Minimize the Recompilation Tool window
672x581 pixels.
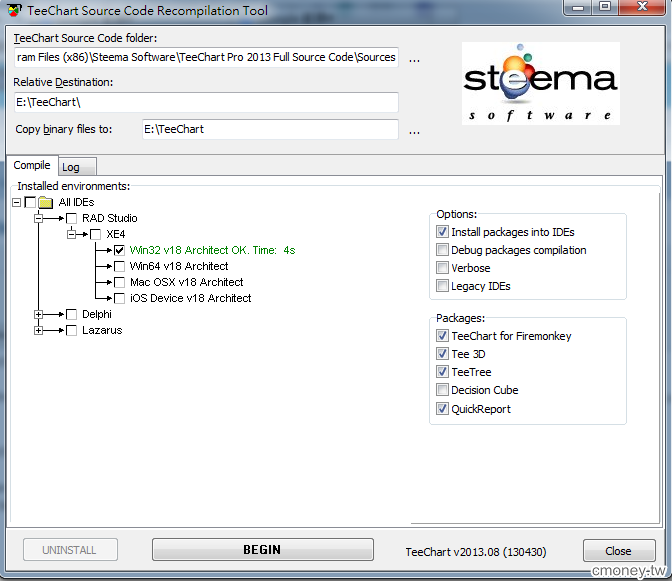click(578, 7)
